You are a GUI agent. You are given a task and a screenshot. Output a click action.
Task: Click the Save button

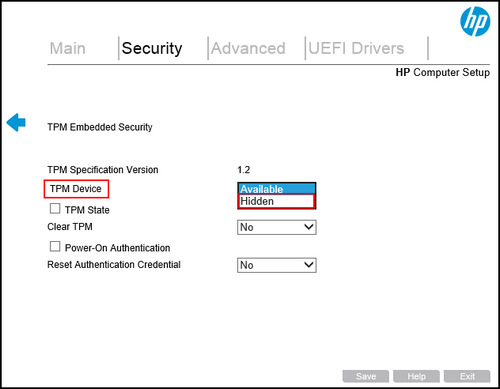coord(366,376)
